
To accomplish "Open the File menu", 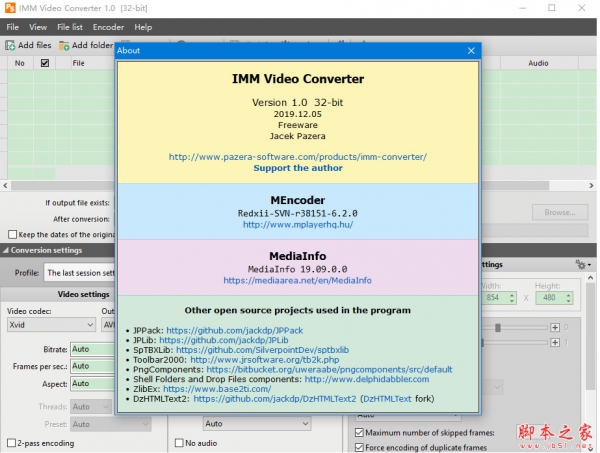I will pos(12,27).
